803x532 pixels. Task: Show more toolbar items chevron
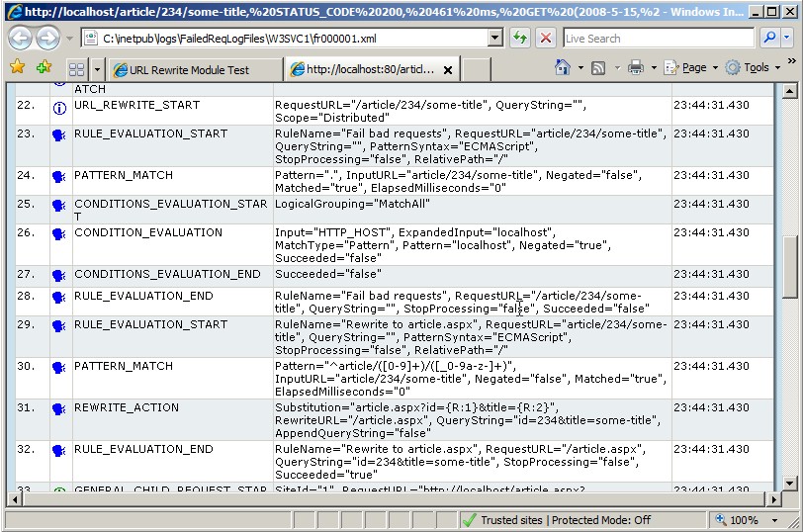pos(792,61)
